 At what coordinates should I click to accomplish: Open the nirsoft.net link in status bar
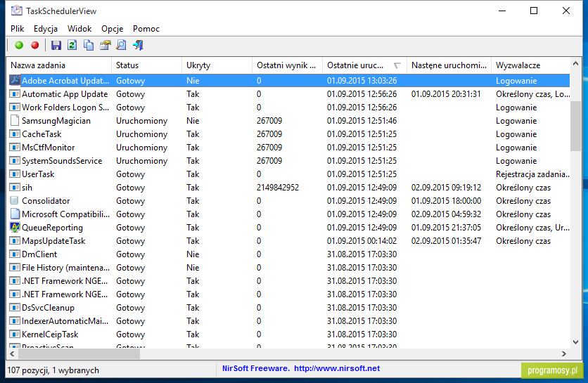pos(337,368)
